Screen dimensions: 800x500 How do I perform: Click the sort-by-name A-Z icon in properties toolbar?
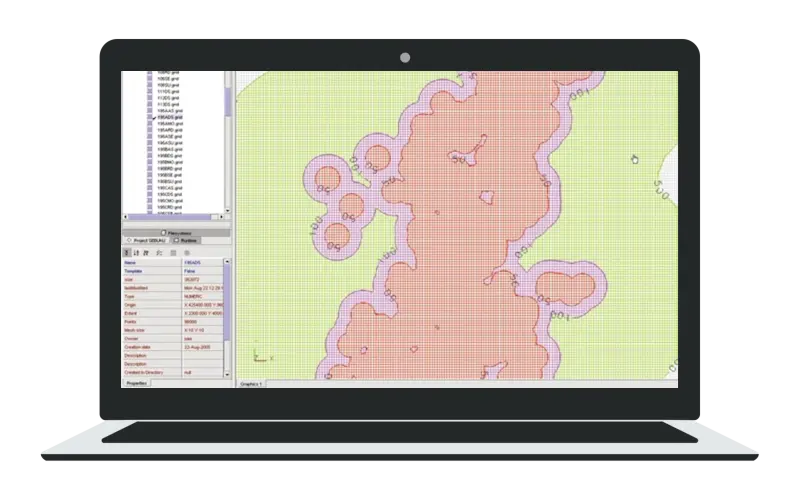[136, 253]
